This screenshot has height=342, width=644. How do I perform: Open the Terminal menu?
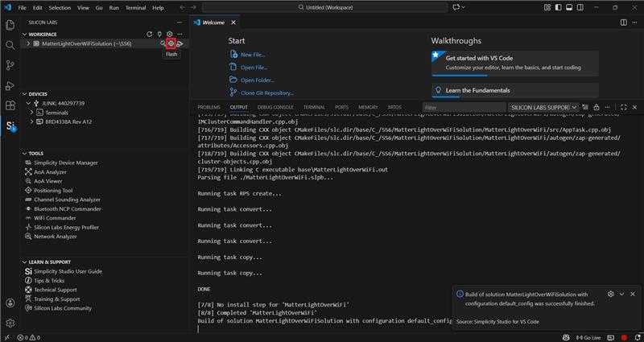(x=134, y=7)
